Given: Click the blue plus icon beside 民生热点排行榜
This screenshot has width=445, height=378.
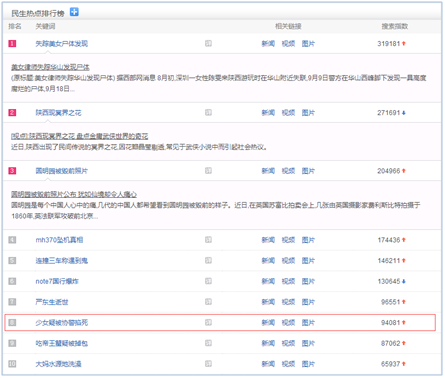Looking at the screenshot, I should pos(74,12).
